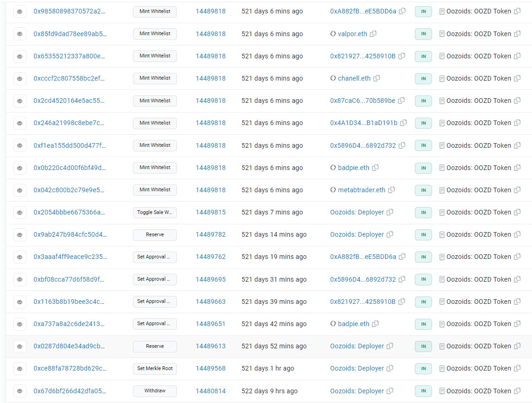Screen dimensions: 532x403
Task: Click IN badge in Withdraw row
Action: click(424, 391)
